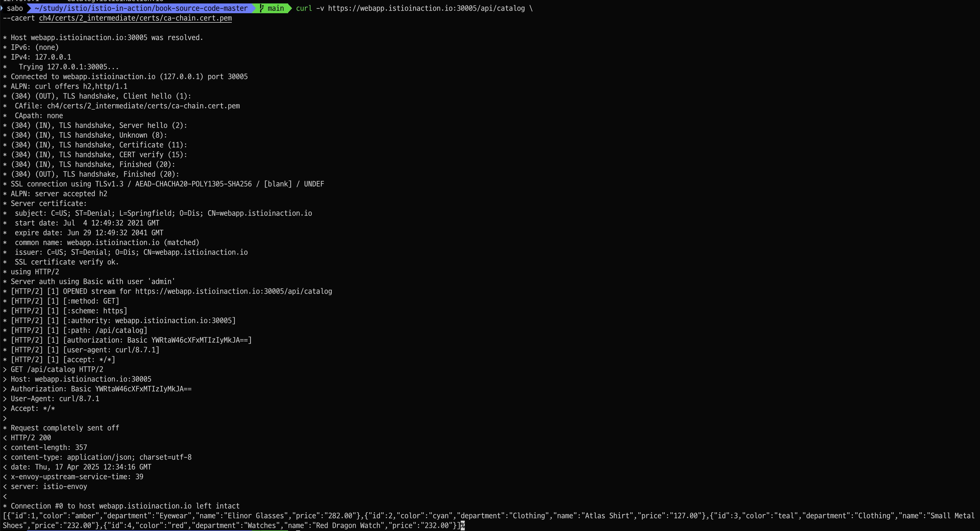The height and width of the screenshot is (531, 980).
Task: Click the 'sabo' username prompt segment
Action: [x=15, y=8]
